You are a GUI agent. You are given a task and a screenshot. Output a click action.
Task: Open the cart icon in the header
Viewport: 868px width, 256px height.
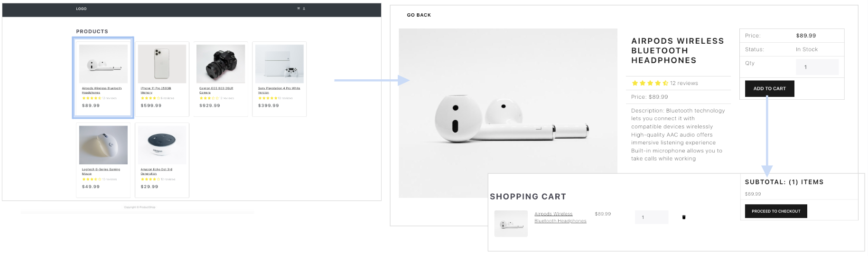[x=299, y=9]
